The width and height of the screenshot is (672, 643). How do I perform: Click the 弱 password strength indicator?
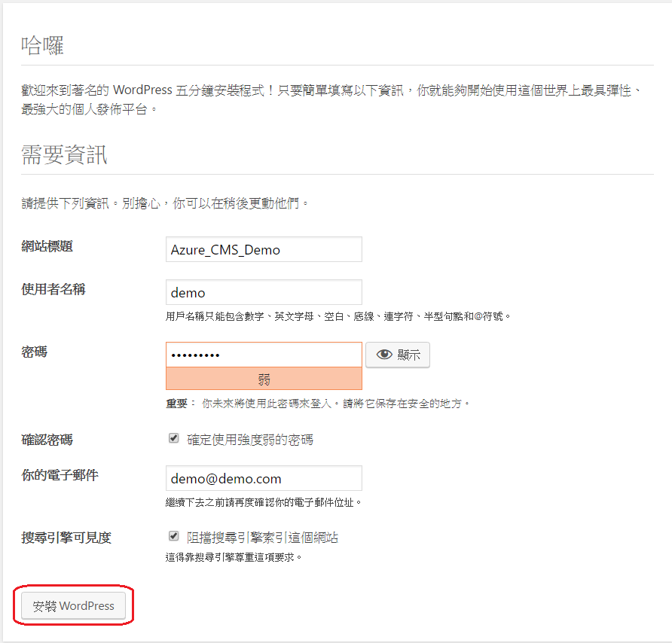264,379
